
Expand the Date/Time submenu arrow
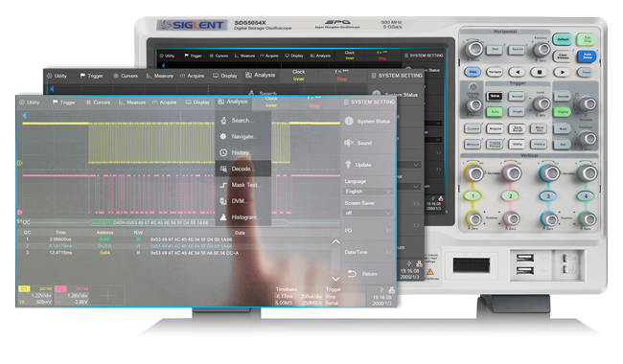[x=388, y=252]
